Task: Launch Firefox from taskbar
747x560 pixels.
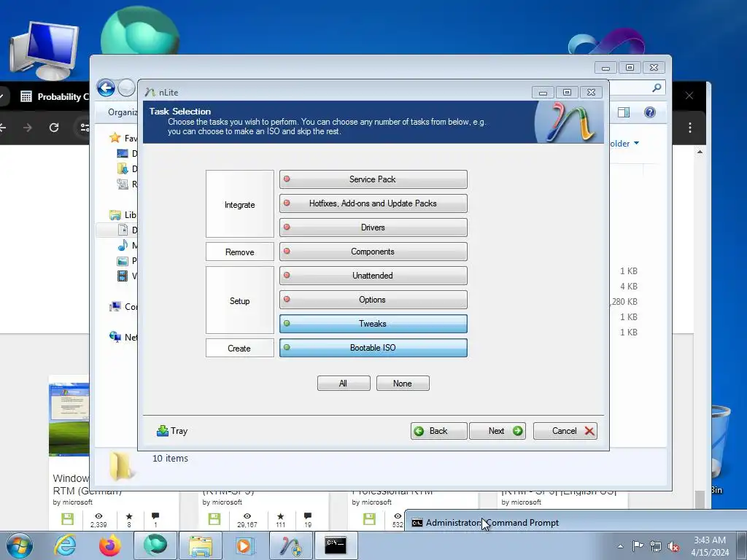Action: pos(110,545)
